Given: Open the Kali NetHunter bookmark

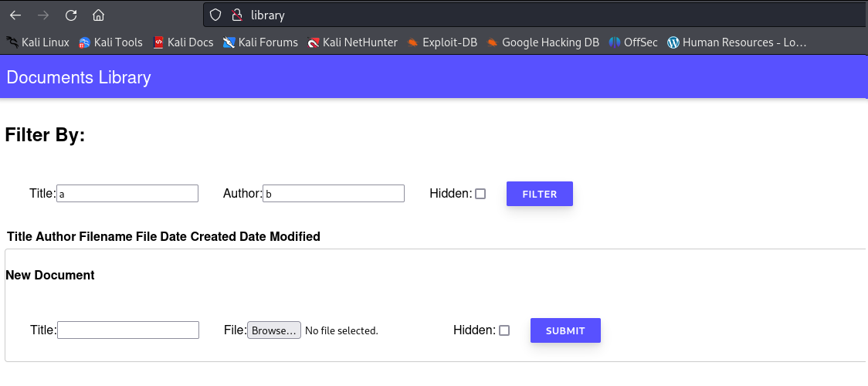Looking at the screenshot, I should [x=353, y=42].
